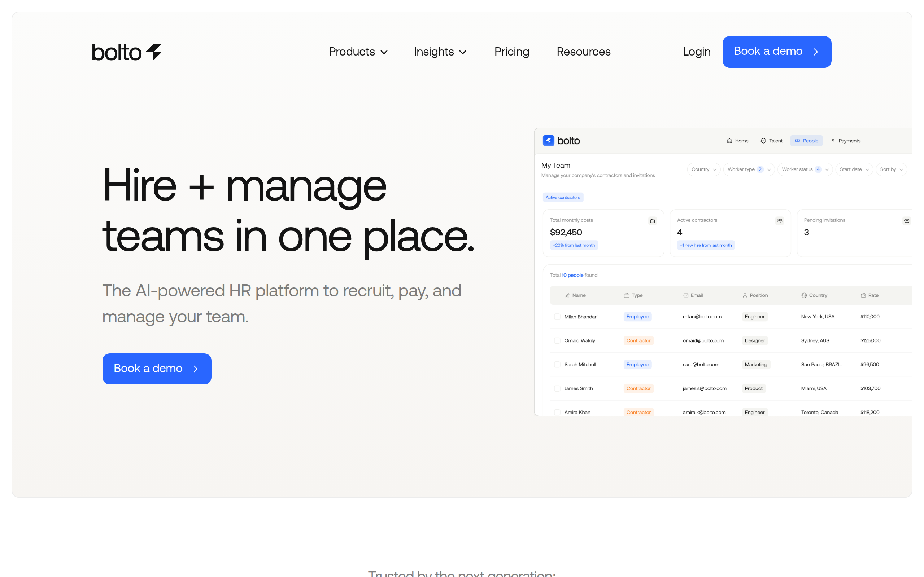Click the globe icon beside Country column header
Image resolution: width=924 pixels, height=577 pixels.
coord(804,295)
